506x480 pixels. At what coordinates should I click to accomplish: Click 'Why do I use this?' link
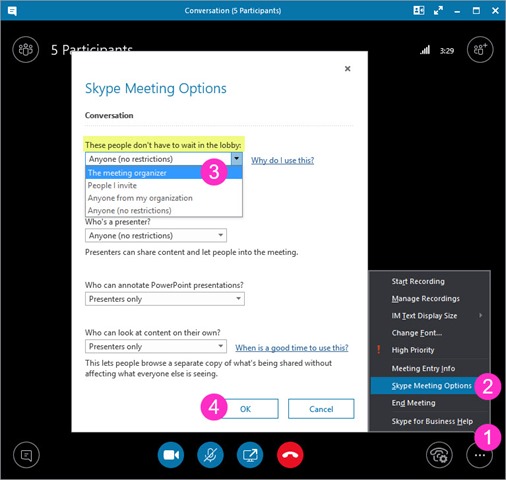pos(282,161)
